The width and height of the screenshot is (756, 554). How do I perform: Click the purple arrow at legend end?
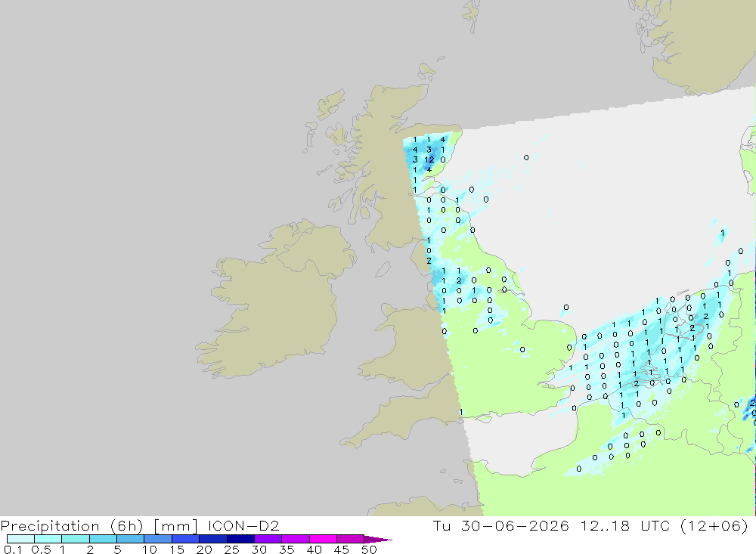378,540
